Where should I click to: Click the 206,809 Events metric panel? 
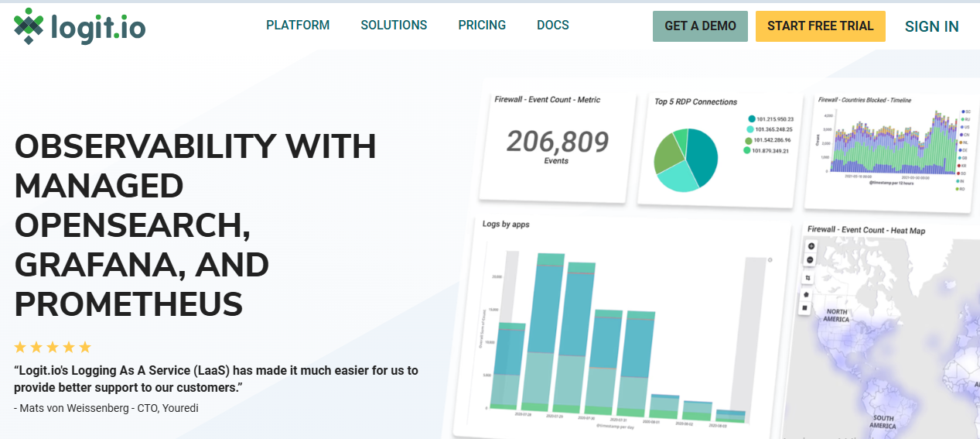pyautogui.click(x=557, y=146)
